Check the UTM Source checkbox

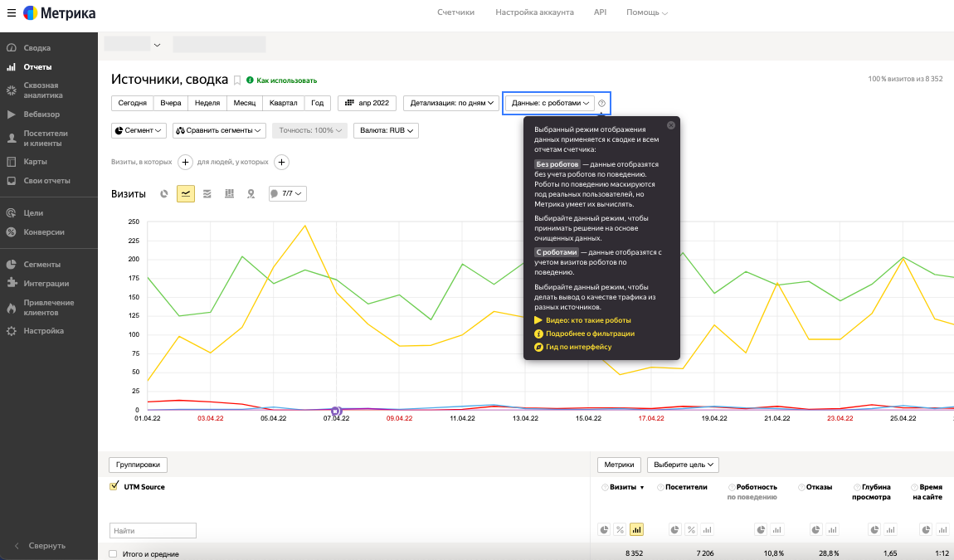(114, 487)
